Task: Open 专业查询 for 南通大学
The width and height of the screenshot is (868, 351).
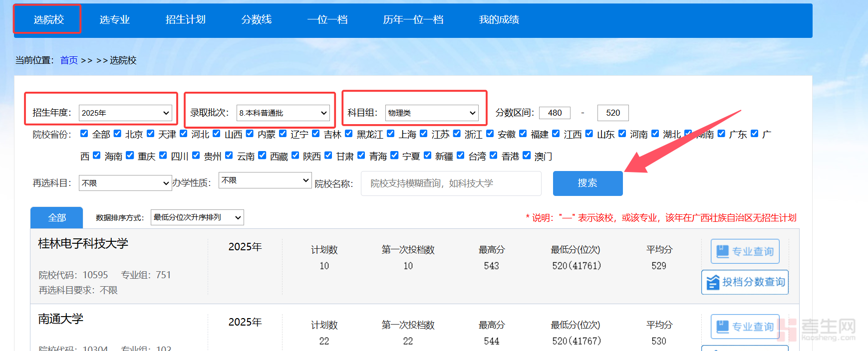Action: [x=745, y=327]
